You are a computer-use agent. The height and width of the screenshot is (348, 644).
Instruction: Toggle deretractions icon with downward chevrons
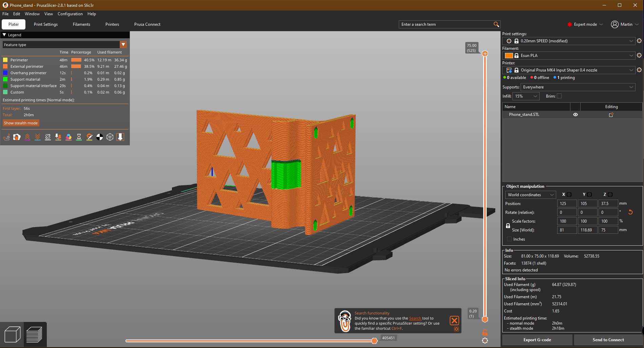coord(38,137)
